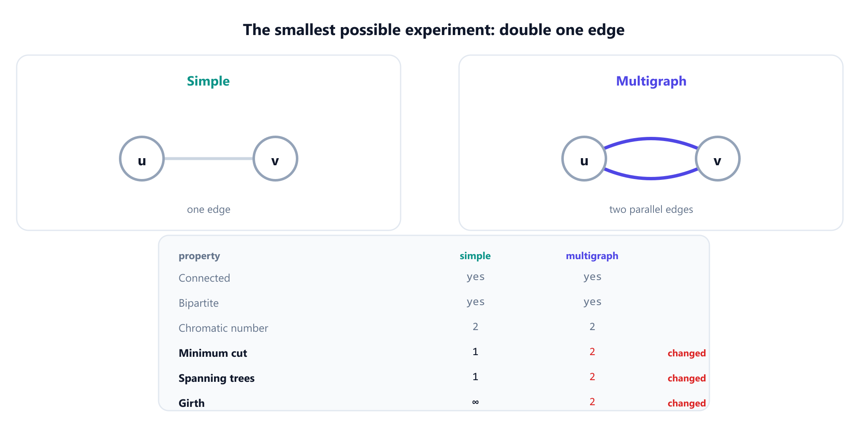
Task: Click 'changed' tag next to Minimum cut
Action: tap(686, 353)
